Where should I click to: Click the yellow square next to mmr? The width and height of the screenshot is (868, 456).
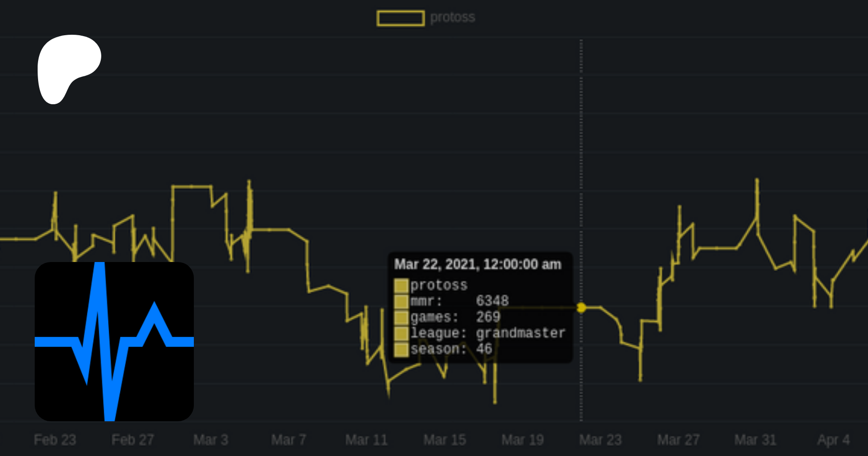pyautogui.click(x=401, y=302)
